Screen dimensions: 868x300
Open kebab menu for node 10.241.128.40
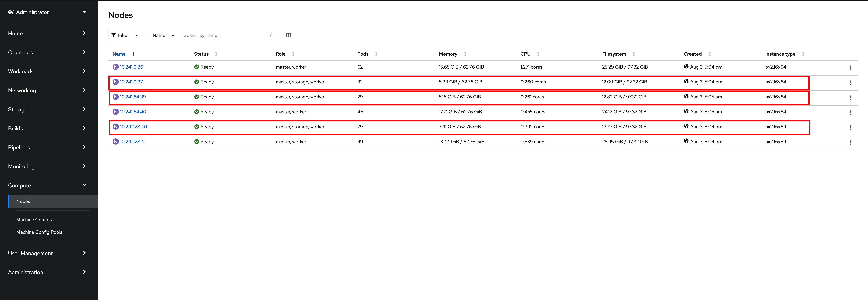click(x=850, y=127)
